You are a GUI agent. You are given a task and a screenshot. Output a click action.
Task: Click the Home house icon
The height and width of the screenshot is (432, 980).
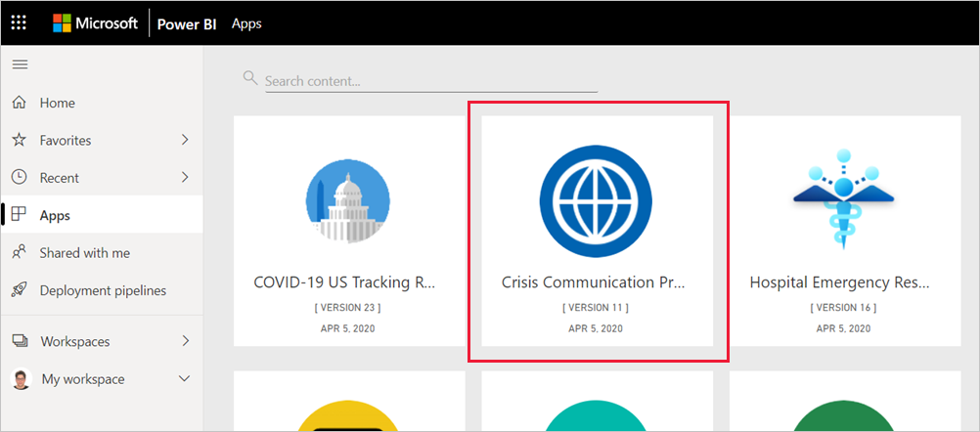(20, 103)
